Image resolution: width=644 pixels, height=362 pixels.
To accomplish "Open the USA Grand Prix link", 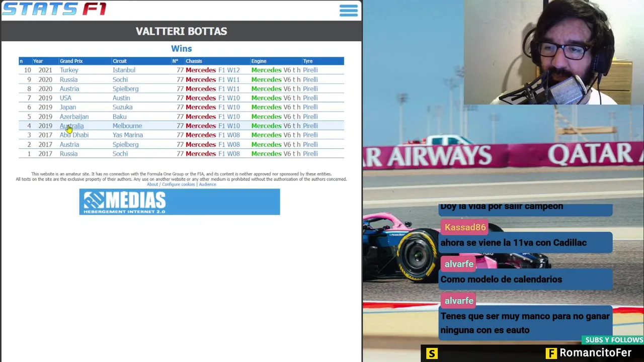I will (65, 98).
